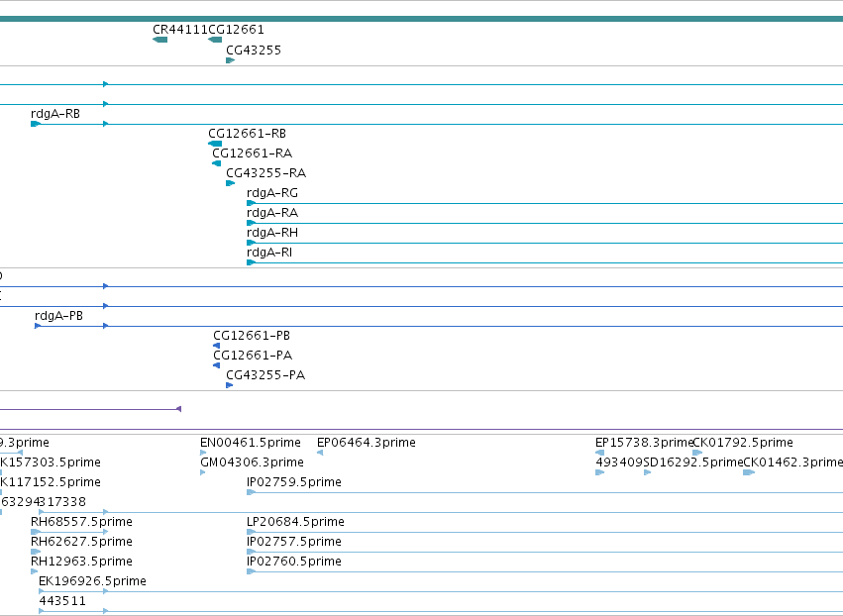Open the EK196926.5prime EST label

coord(92,581)
